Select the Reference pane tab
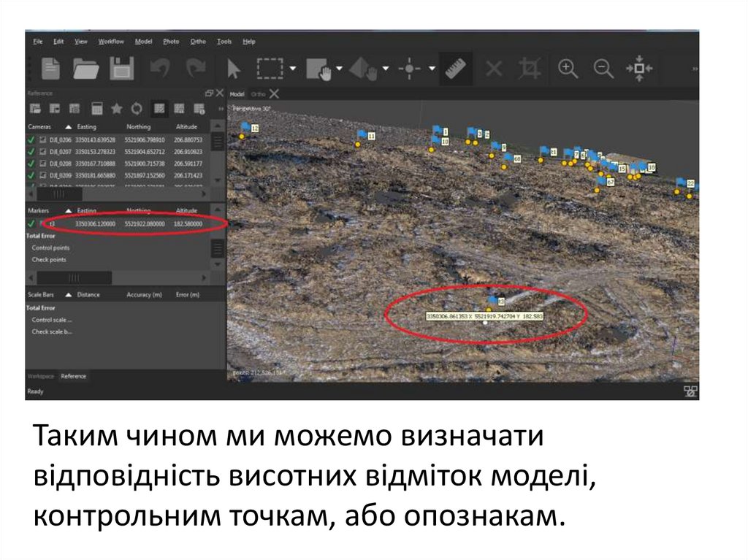The height and width of the screenshot is (560, 748). click(x=74, y=376)
